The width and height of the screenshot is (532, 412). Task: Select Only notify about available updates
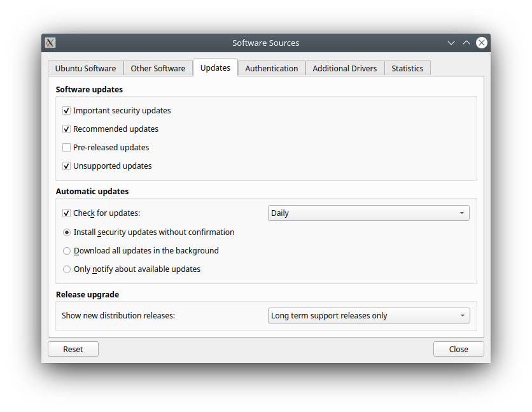[67, 269]
